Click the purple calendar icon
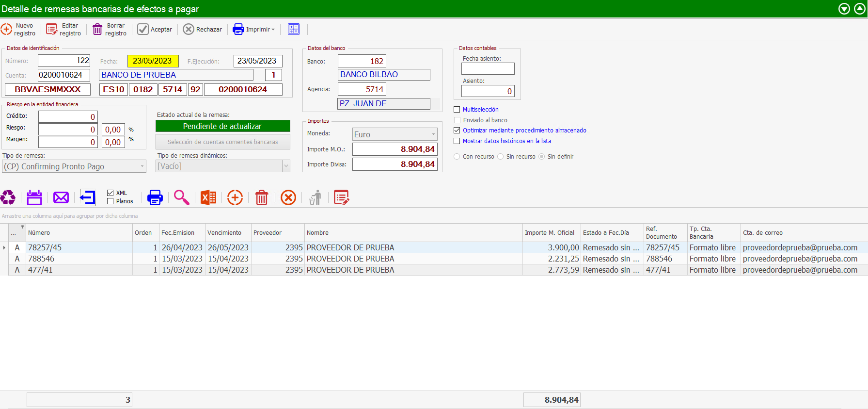Image resolution: width=868 pixels, height=409 pixels. pos(34,197)
